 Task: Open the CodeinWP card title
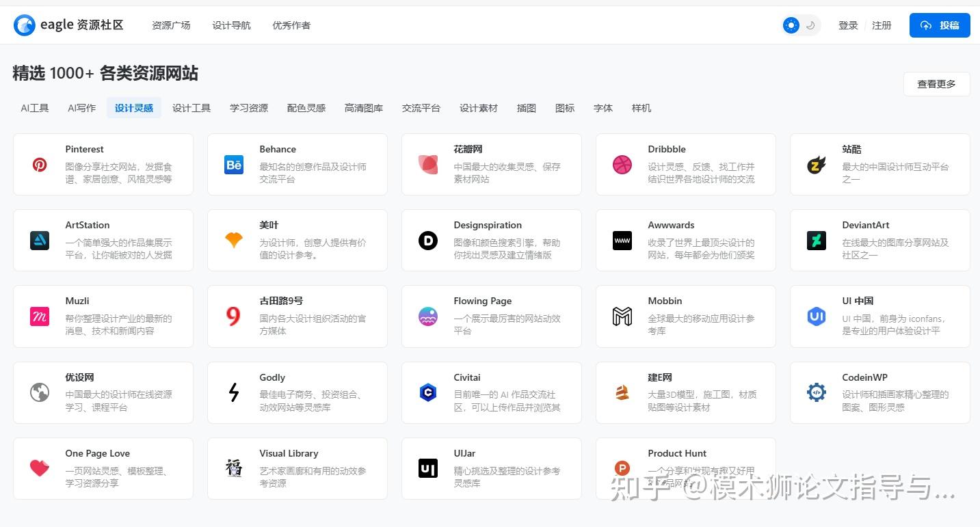pyautogui.click(x=865, y=377)
